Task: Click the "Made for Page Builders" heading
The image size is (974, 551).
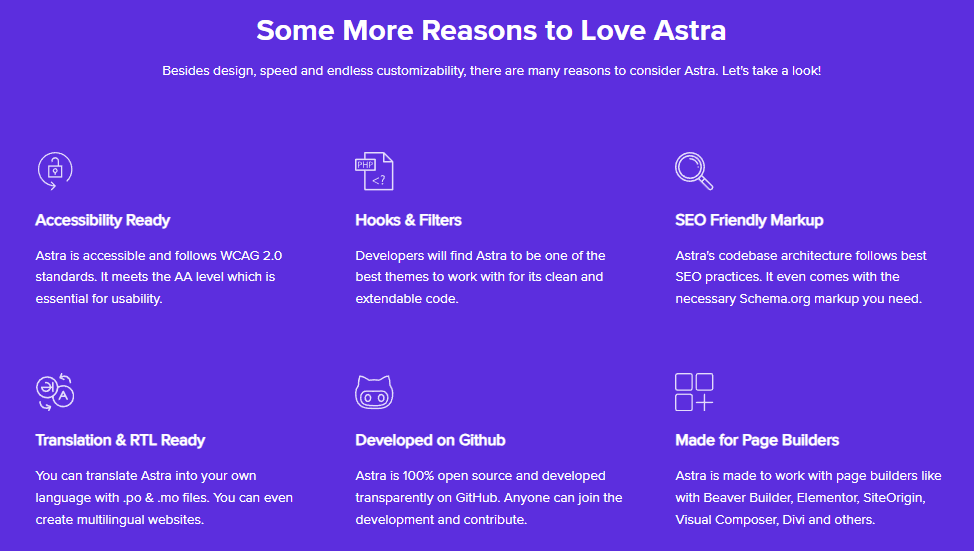Action: pyautogui.click(x=757, y=440)
